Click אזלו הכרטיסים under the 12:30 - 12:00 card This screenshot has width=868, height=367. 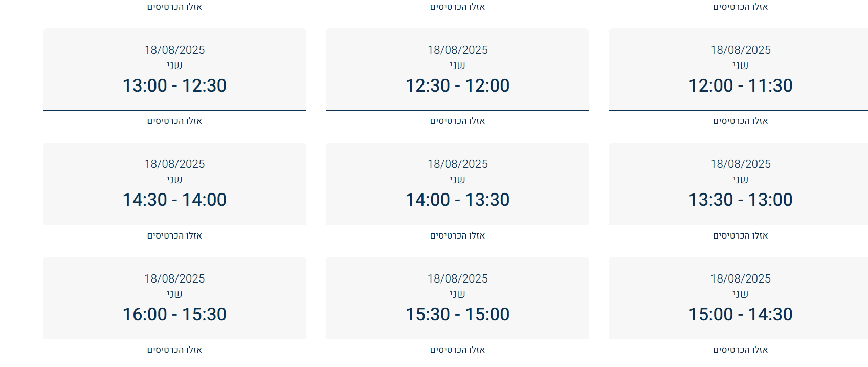point(457,121)
